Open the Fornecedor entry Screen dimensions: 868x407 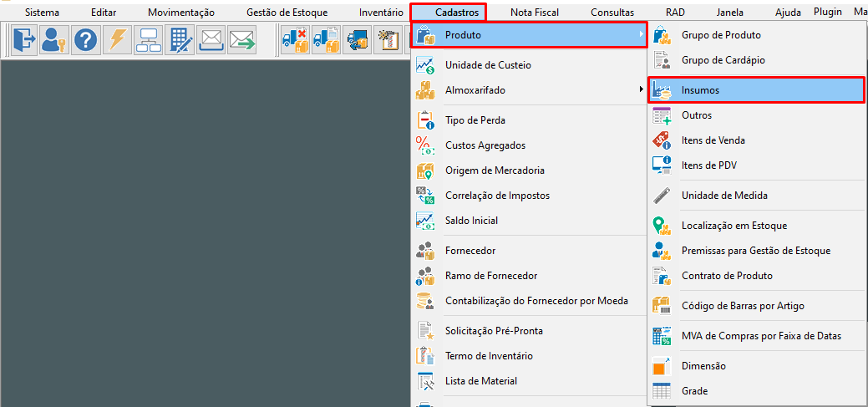pyautogui.click(x=529, y=250)
